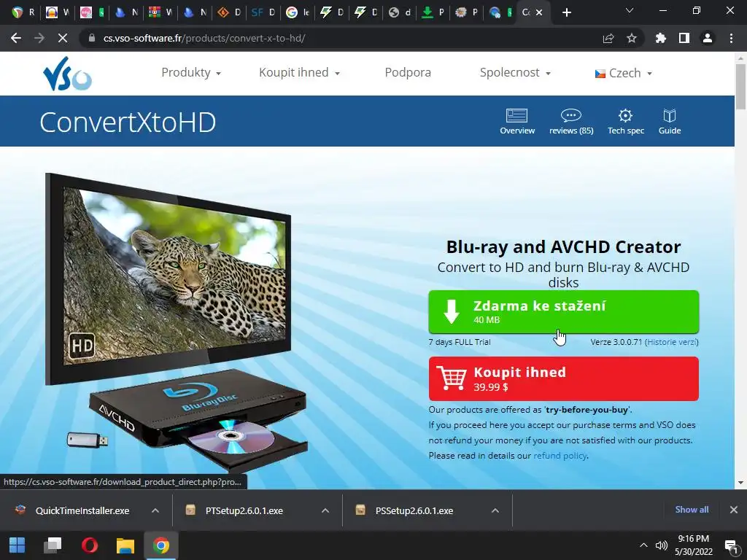Click the scrollbar down arrow

[x=740, y=483]
